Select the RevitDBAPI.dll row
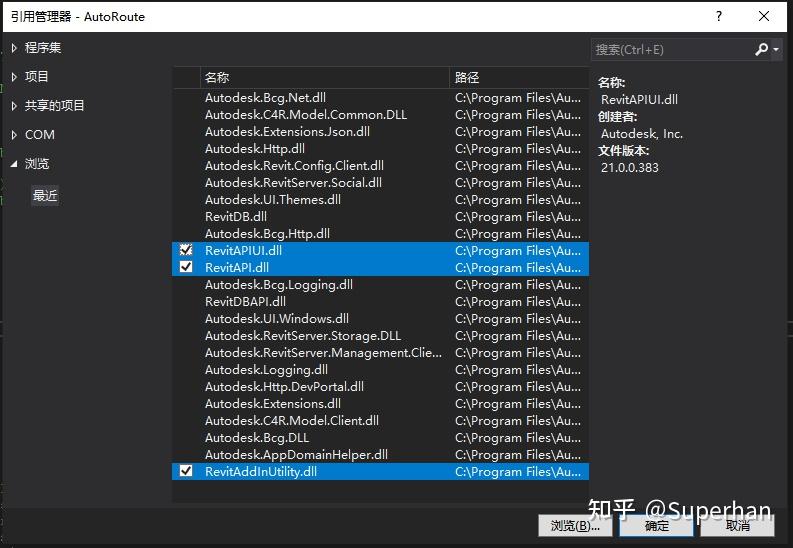Screen dimensions: 793x548 click(380, 302)
